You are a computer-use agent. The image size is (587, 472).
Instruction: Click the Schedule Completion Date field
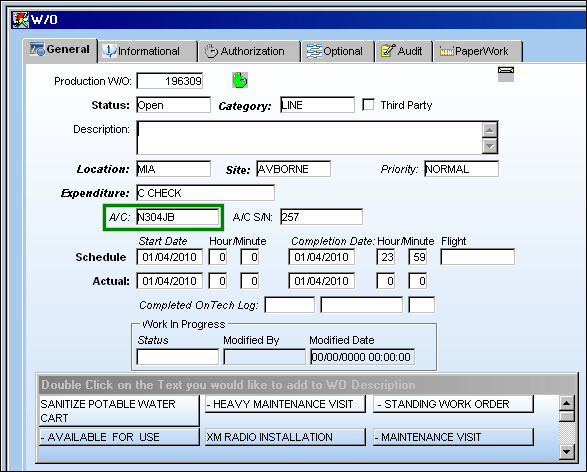[x=322, y=257]
